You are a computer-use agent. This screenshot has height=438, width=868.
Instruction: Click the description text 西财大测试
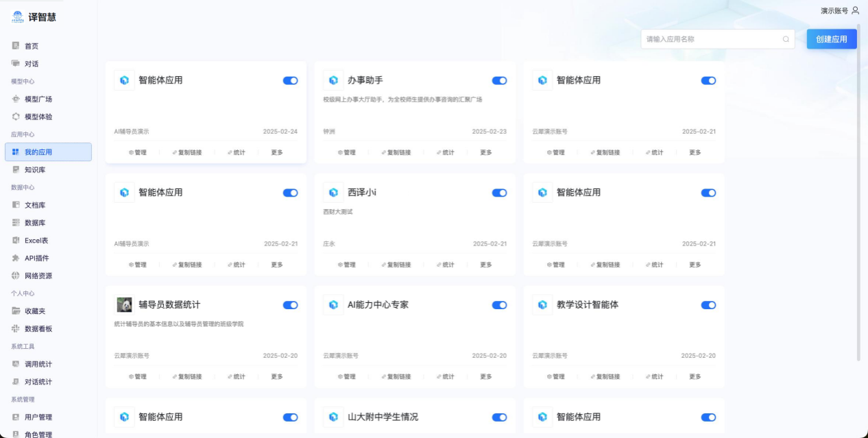[338, 212]
